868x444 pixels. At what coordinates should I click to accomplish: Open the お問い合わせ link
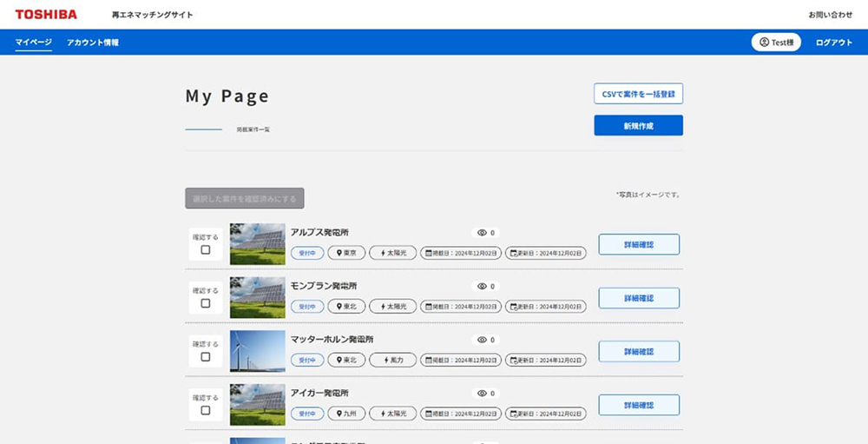click(830, 15)
